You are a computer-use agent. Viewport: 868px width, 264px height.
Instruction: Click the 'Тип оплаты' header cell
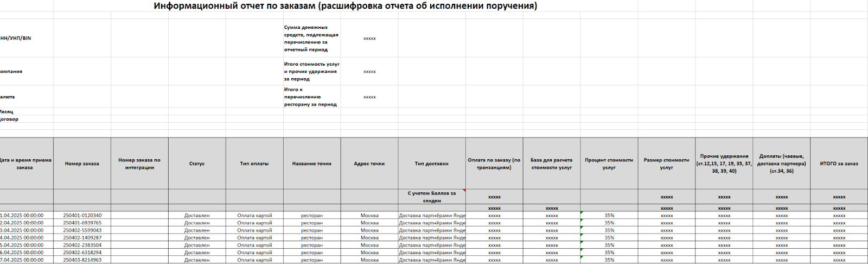(254, 164)
